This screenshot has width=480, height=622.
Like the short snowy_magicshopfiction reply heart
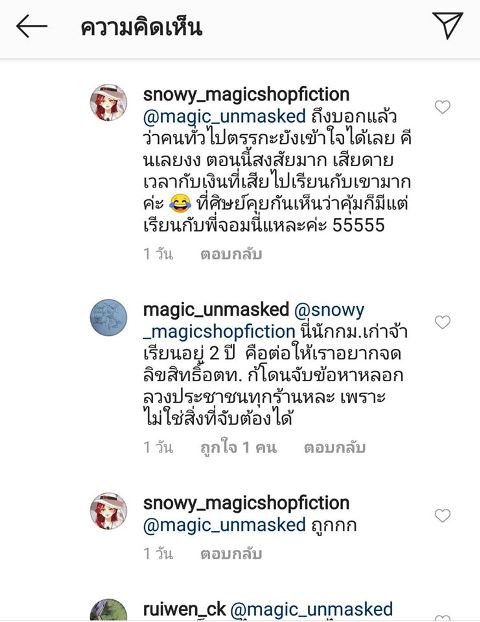(442, 515)
